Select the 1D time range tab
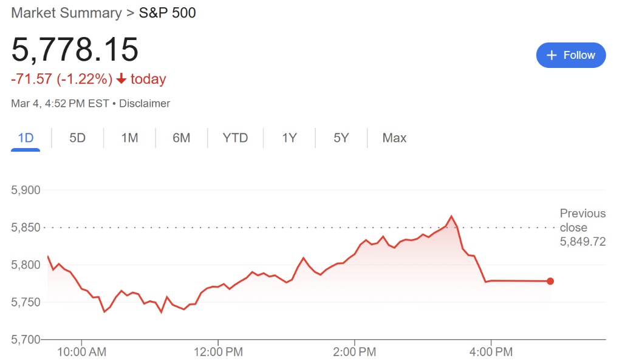Image resolution: width=622 pixels, height=364 pixels. pos(26,138)
